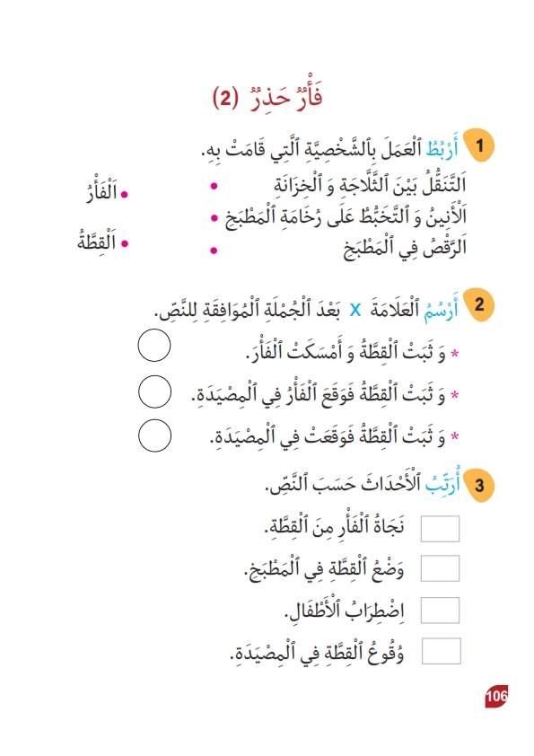Click box beside وُقُوعُ الْقِطَّةِ فِي الْمِصْيَدَةِ

pos(441,651)
